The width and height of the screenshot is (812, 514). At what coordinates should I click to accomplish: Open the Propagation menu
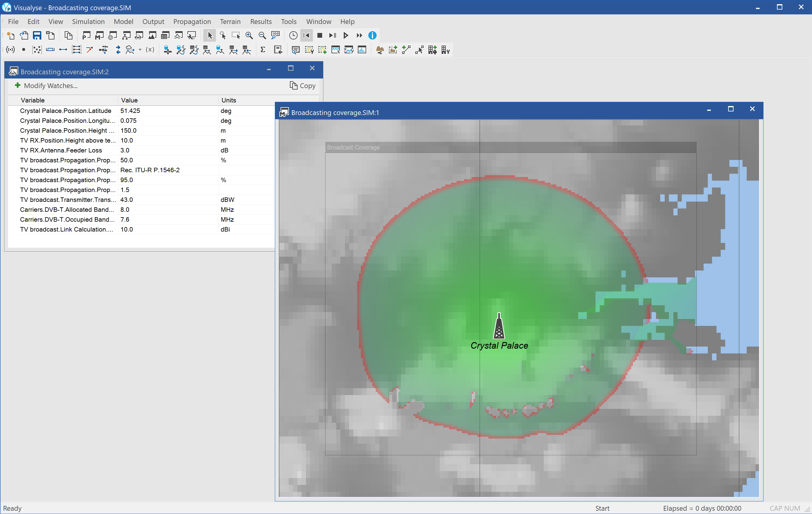192,22
